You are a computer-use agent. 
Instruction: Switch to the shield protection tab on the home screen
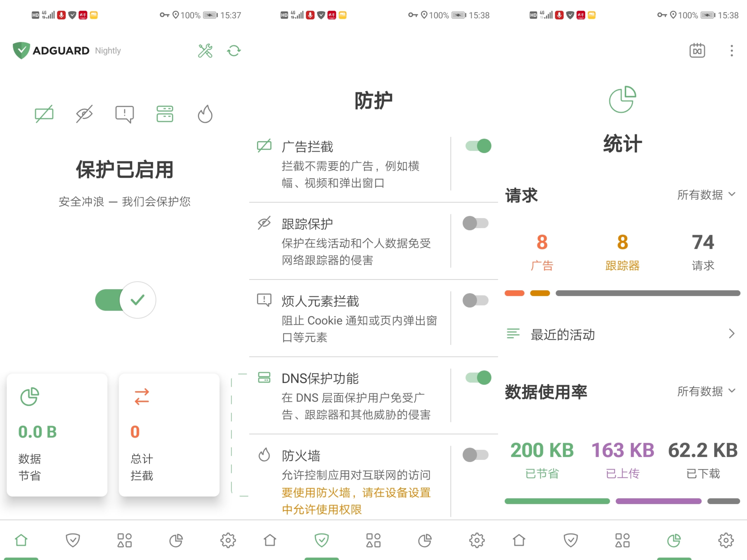73,540
